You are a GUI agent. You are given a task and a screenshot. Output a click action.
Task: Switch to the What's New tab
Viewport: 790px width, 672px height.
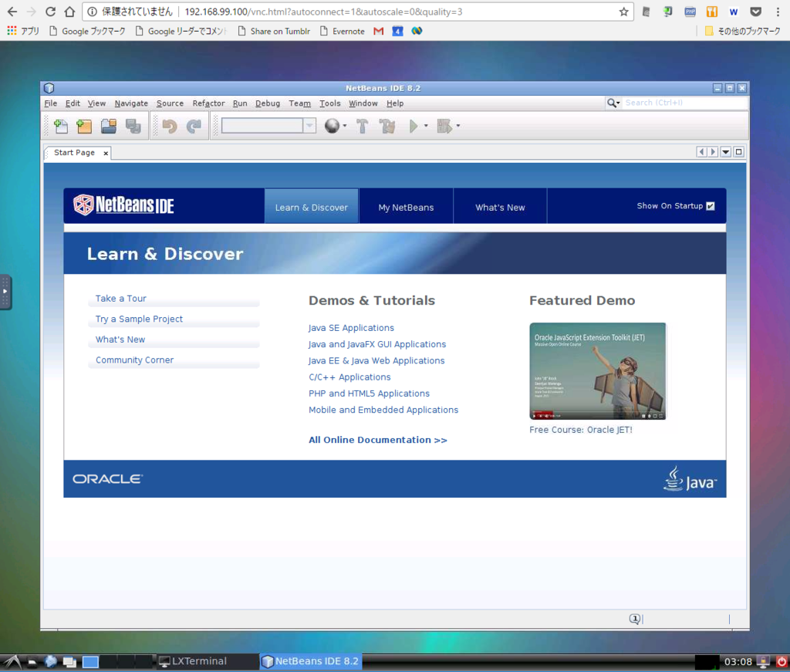[500, 207]
